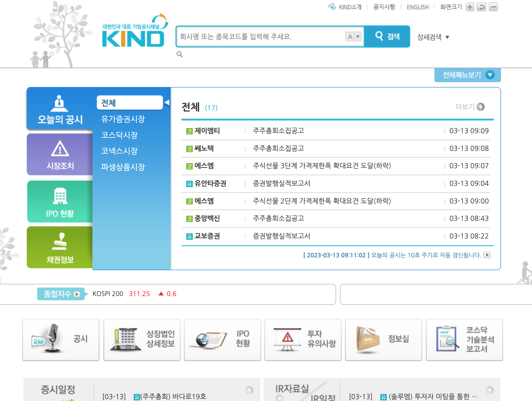Select the 전체 market tab

point(130,103)
